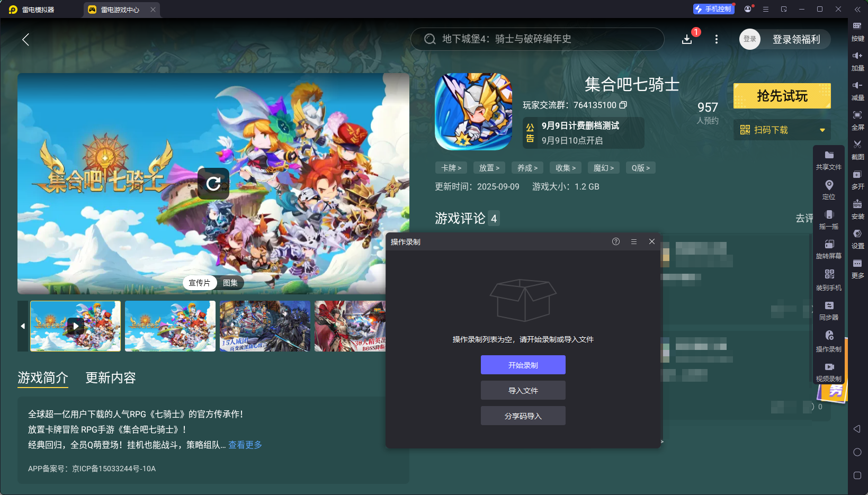
Task: Click the 抢先试玩 button
Action: 782,96
